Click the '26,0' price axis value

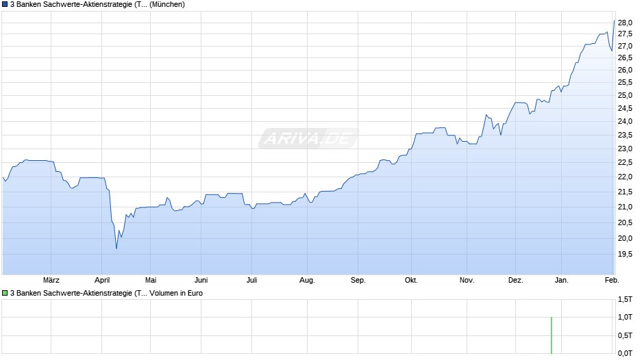625,70
